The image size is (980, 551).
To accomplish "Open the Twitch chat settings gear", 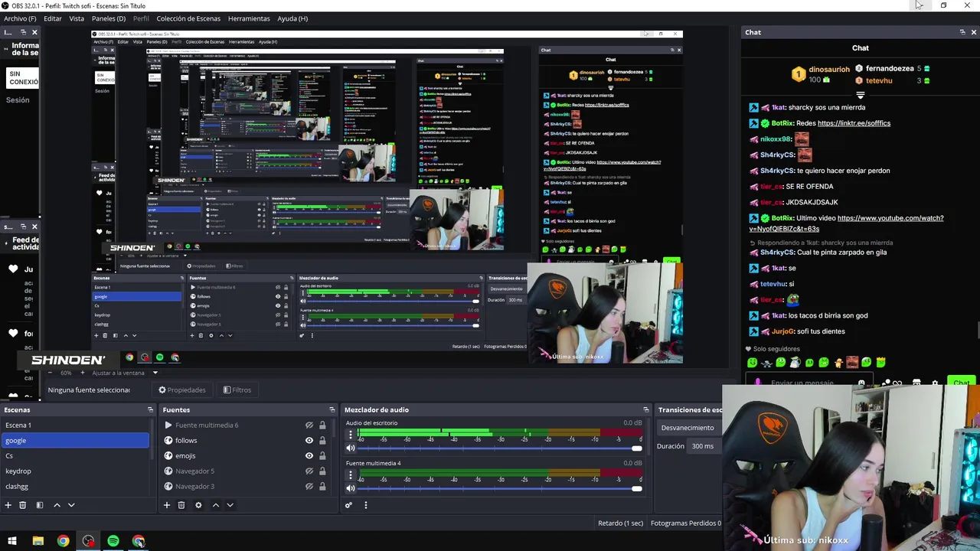I will tap(935, 383).
